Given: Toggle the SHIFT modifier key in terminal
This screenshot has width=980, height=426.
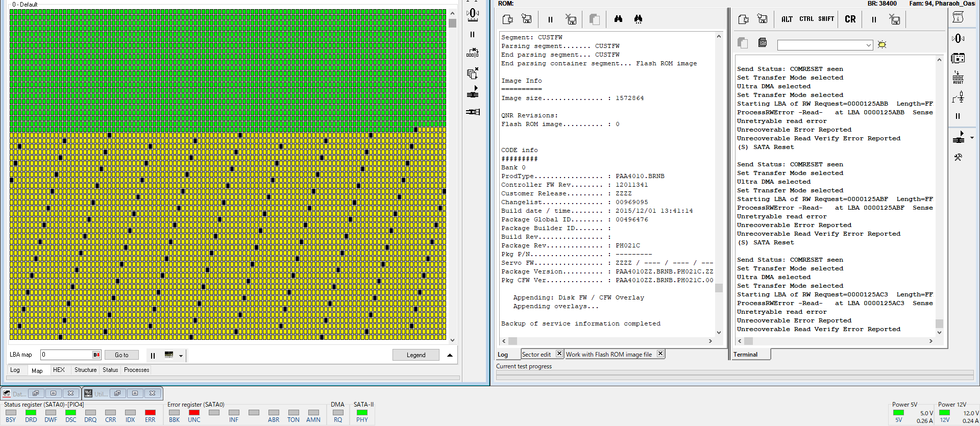Looking at the screenshot, I should point(826,19).
